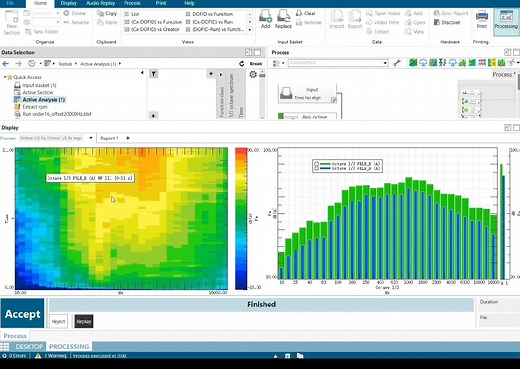The width and height of the screenshot is (520, 369).
Task: Click the Break button
Action: pos(256,64)
